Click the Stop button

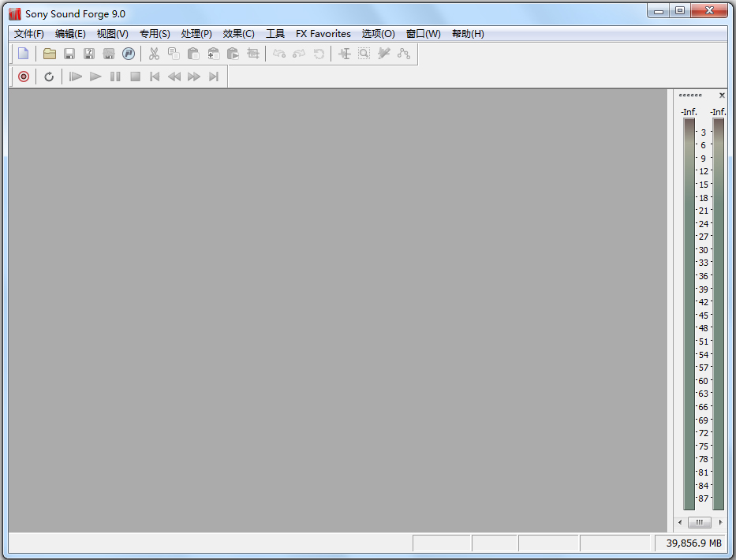(x=135, y=77)
